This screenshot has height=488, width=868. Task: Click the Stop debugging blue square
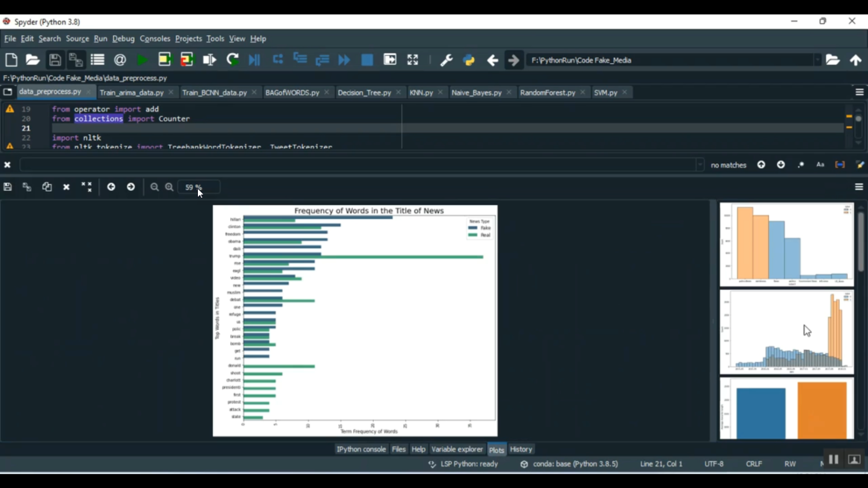(x=367, y=60)
